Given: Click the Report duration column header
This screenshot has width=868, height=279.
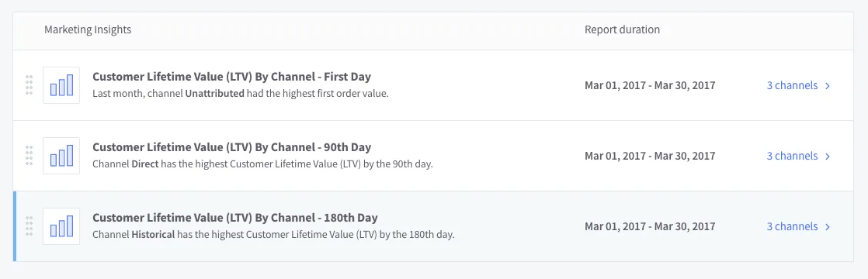Looking at the screenshot, I should tap(622, 29).
